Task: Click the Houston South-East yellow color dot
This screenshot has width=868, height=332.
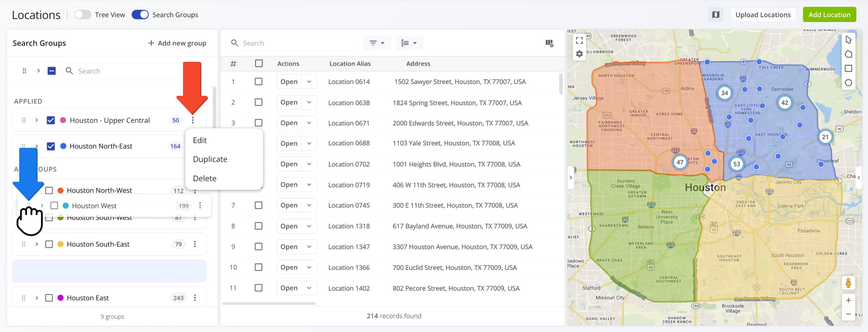Action: click(61, 244)
